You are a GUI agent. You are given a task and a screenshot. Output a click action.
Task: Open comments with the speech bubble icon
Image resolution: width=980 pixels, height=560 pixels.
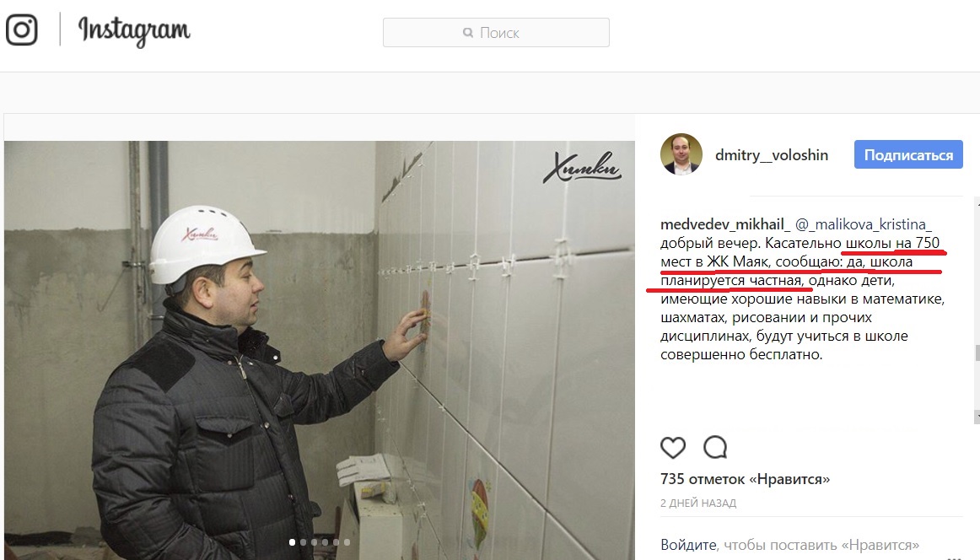(x=715, y=448)
